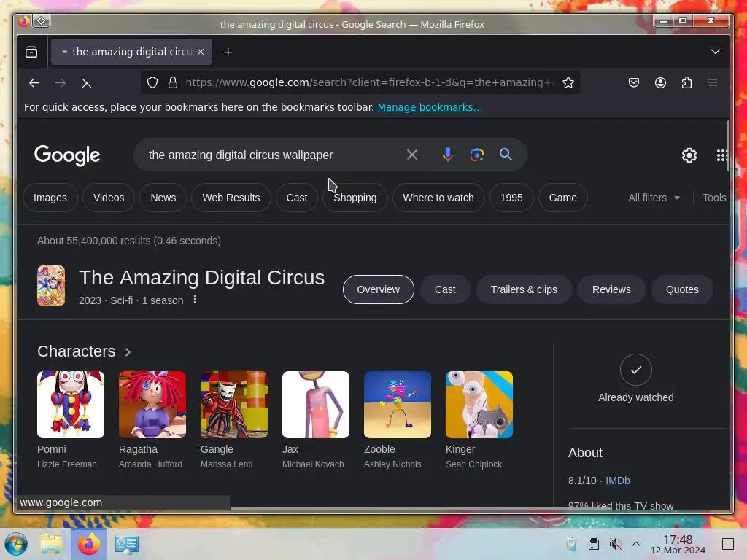Toggle the muted volume tray icon
This screenshot has width=747, height=560.
(615, 544)
